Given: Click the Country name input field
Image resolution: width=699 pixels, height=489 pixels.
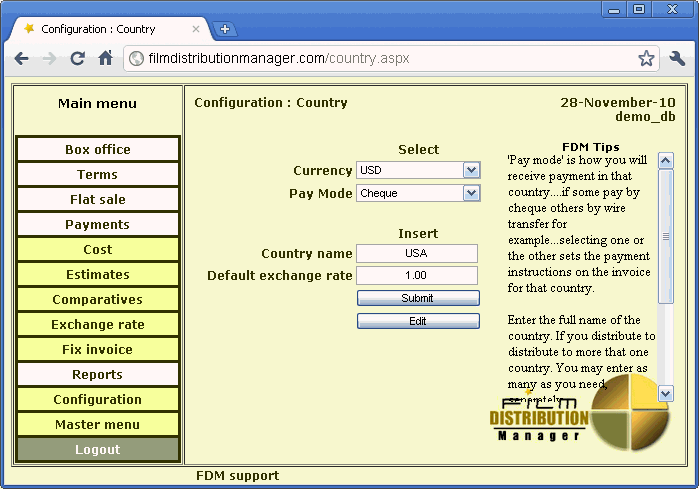Looking at the screenshot, I should (x=417, y=254).
